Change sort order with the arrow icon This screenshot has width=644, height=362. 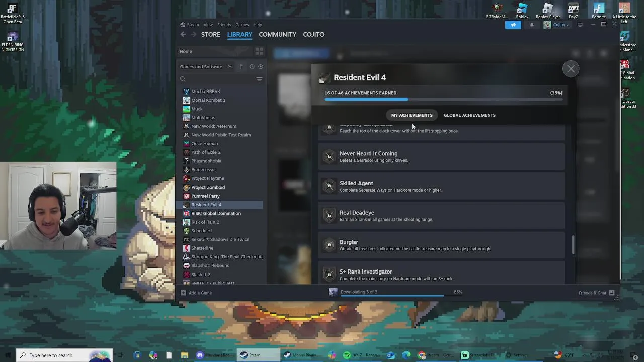click(241, 66)
